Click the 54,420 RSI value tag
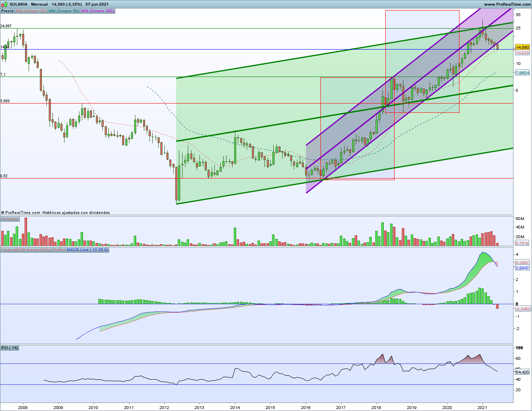 (x=522, y=372)
